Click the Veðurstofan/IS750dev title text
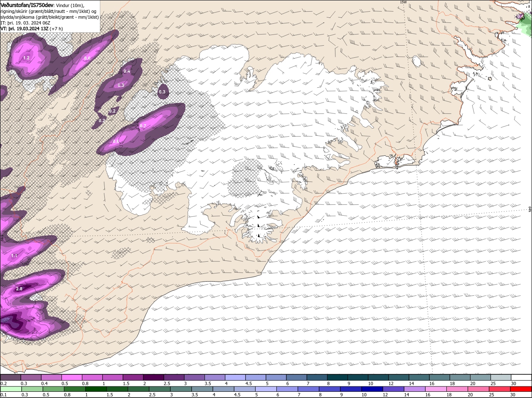The width and height of the screenshot is (532, 398). pos(27,5)
